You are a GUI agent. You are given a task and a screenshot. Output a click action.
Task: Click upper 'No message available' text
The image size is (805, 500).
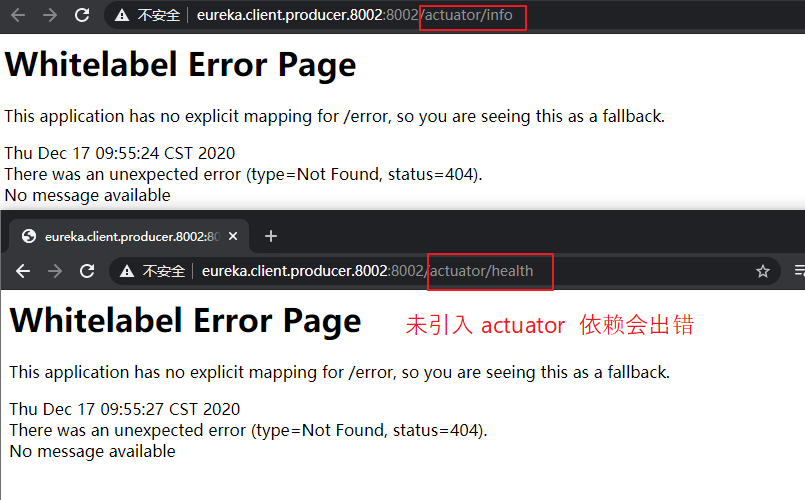click(87, 195)
